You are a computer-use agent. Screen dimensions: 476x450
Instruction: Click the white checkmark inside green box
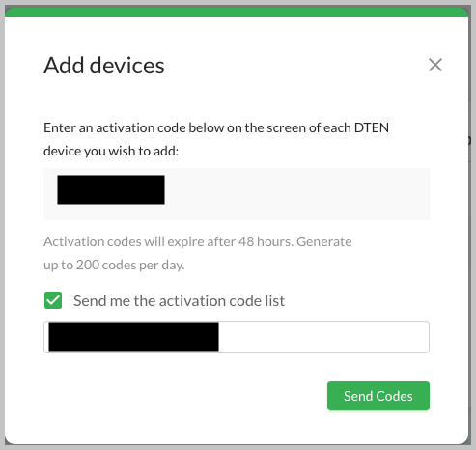click(x=53, y=300)
